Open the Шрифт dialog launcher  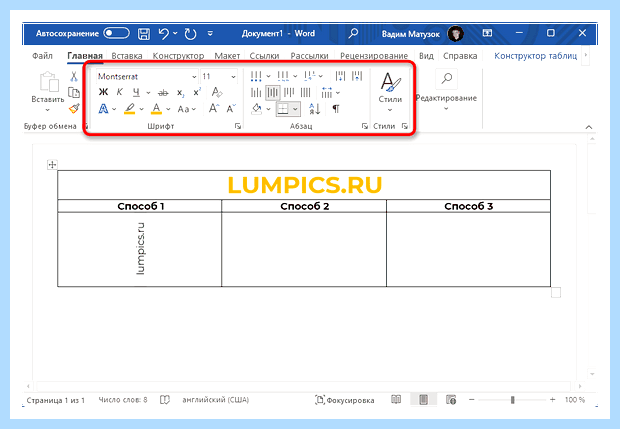238,126
